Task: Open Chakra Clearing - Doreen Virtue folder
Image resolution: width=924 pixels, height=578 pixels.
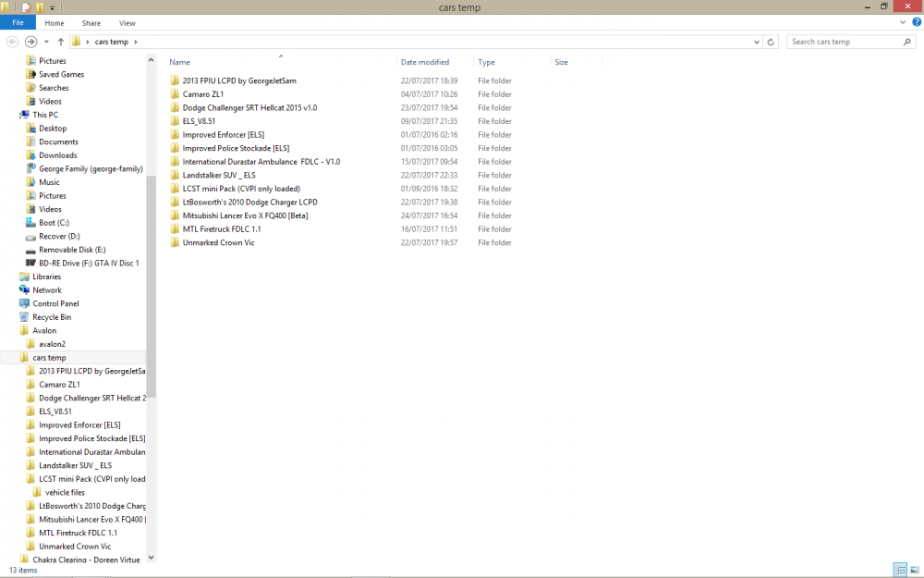Action: pyautogui.click(x=86, y=560)
